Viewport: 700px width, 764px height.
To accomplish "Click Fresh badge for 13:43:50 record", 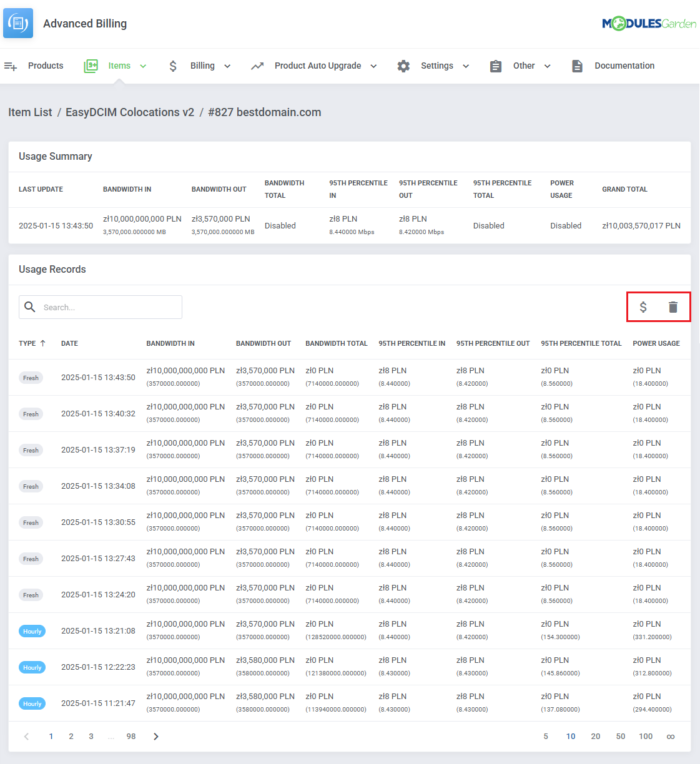I will coord(31,378).
